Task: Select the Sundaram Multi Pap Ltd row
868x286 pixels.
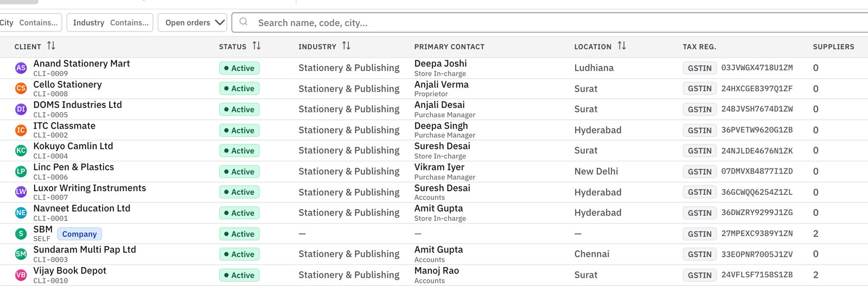Action: pyautogui.click(x=434, y=254)
